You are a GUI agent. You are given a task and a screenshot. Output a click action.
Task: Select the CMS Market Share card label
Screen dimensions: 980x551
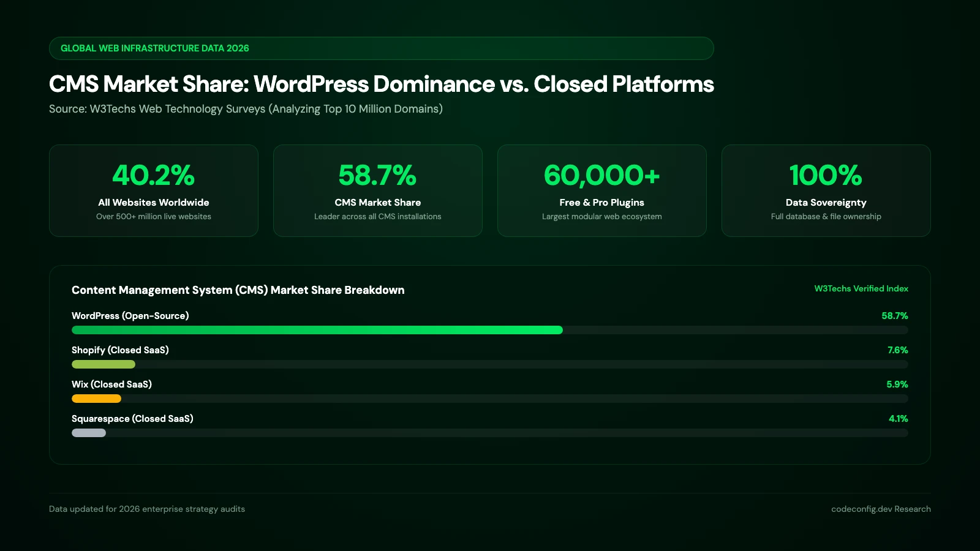[x=378, y=203]
